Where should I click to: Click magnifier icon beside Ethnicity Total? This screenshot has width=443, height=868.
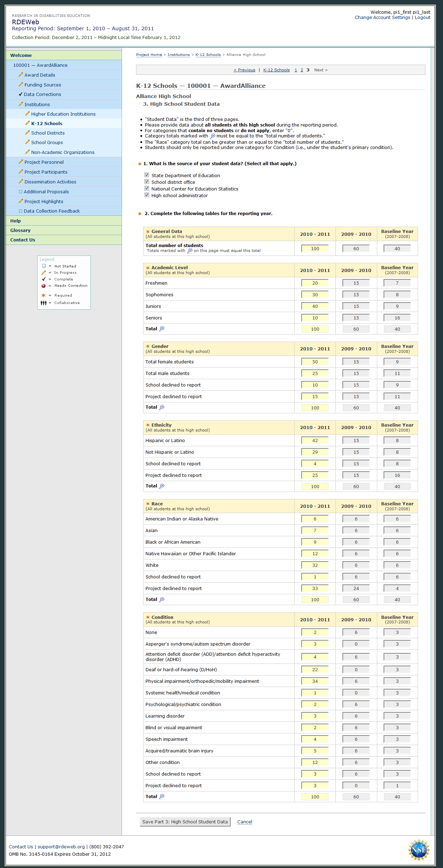(x=162, y=486)
